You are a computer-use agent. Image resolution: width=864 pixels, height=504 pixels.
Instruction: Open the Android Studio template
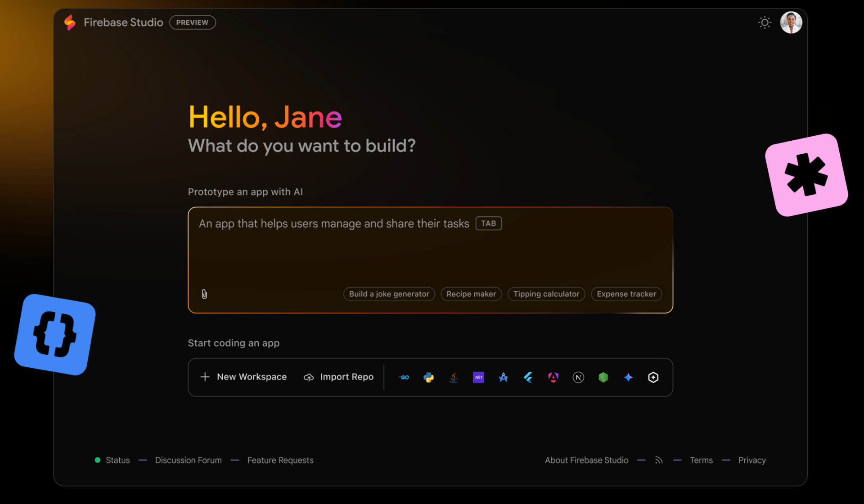(x=503, y=377)
